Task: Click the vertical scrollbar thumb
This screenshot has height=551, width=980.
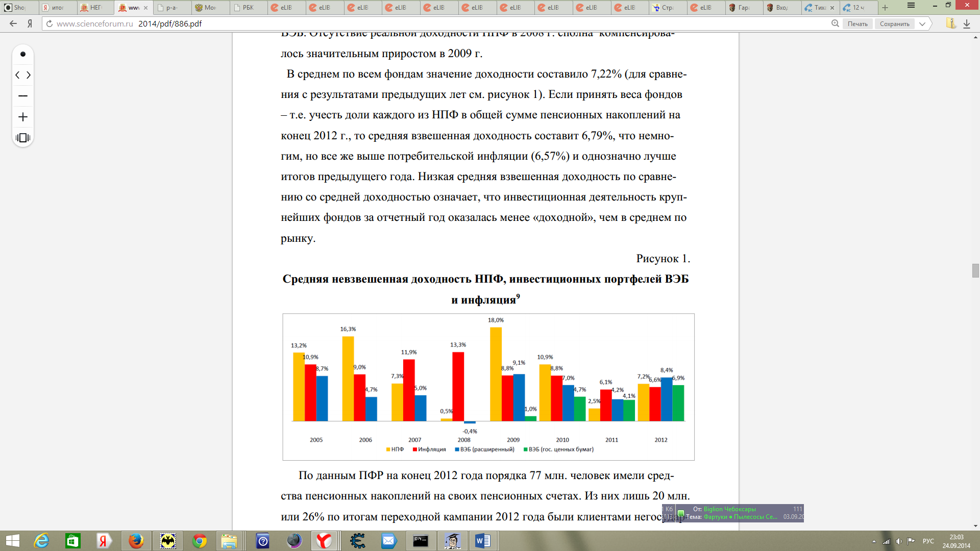Action: (x=975, y=270)
